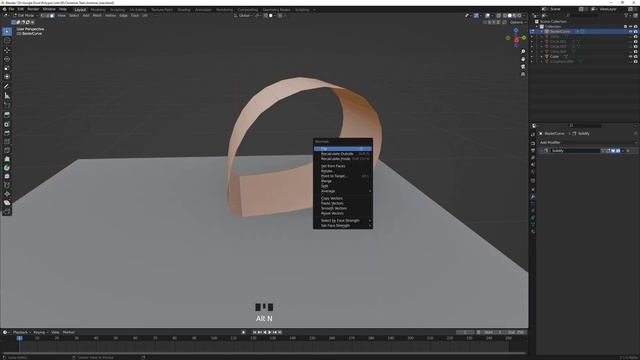Screen dimensions: 640x360
Task: Click the Pan view hand icon
Action: [523, 59]
